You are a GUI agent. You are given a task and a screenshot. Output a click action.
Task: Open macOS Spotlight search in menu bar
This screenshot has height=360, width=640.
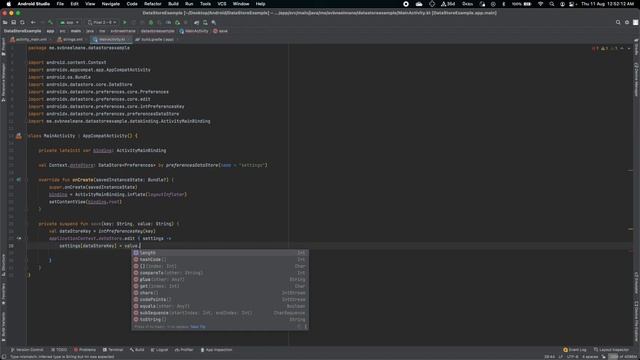click(x=552, y=4)
